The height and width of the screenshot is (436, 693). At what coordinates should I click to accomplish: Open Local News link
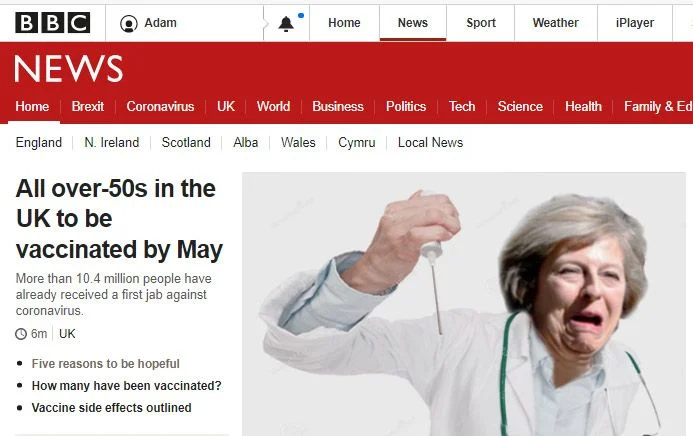click(430, 143)
